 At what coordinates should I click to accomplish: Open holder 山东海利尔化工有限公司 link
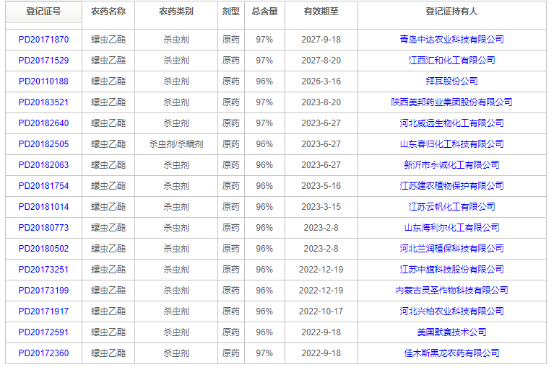tap(452, 227)
